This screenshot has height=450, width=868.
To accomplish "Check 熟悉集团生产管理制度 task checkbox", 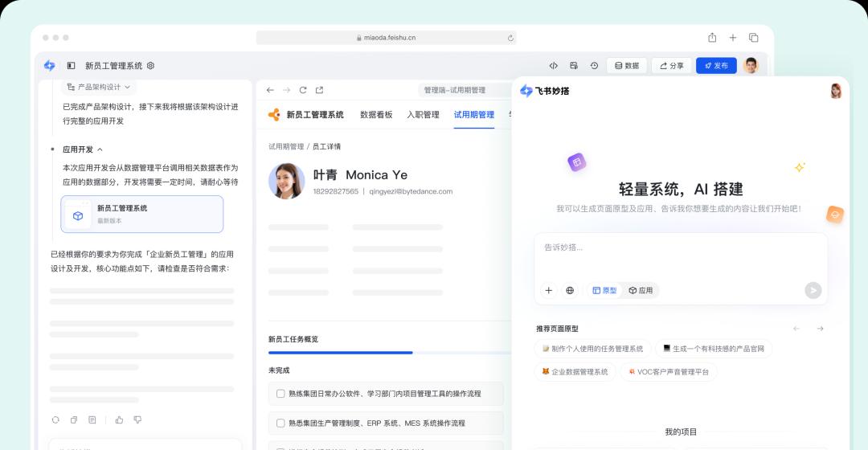I will (280, 423).
